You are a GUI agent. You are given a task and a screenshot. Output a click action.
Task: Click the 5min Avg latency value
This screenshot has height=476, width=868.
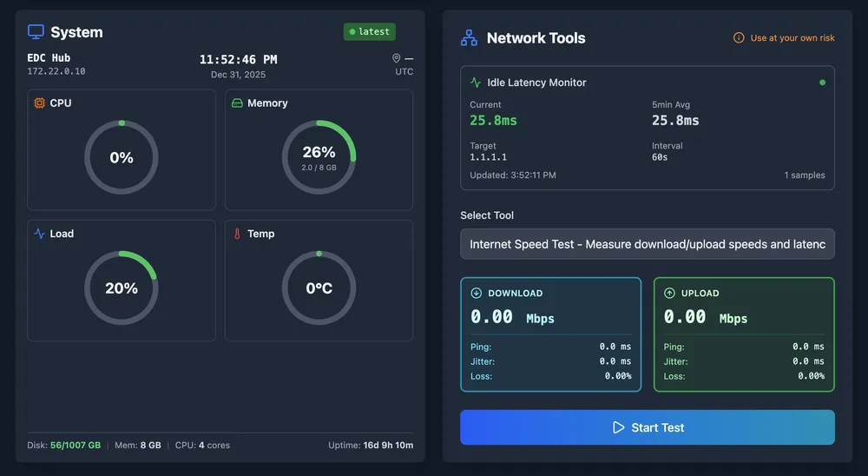(x=675, y=120)
